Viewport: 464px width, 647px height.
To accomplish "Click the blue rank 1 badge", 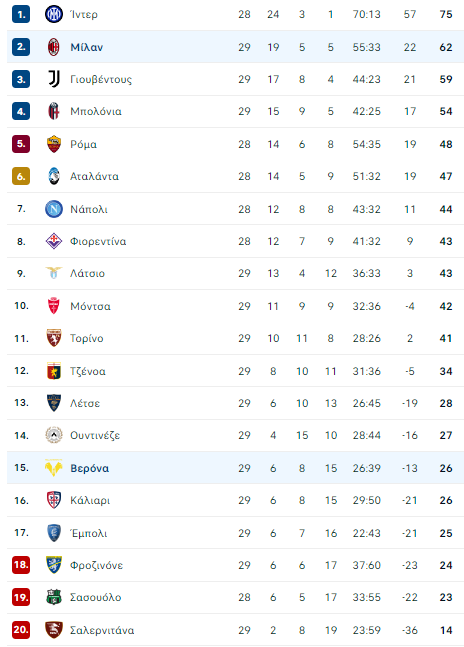I will (21, 14).
